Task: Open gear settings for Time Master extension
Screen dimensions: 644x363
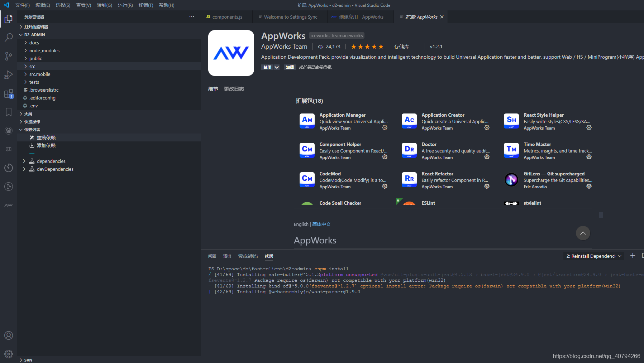Action: pos(589,157)
